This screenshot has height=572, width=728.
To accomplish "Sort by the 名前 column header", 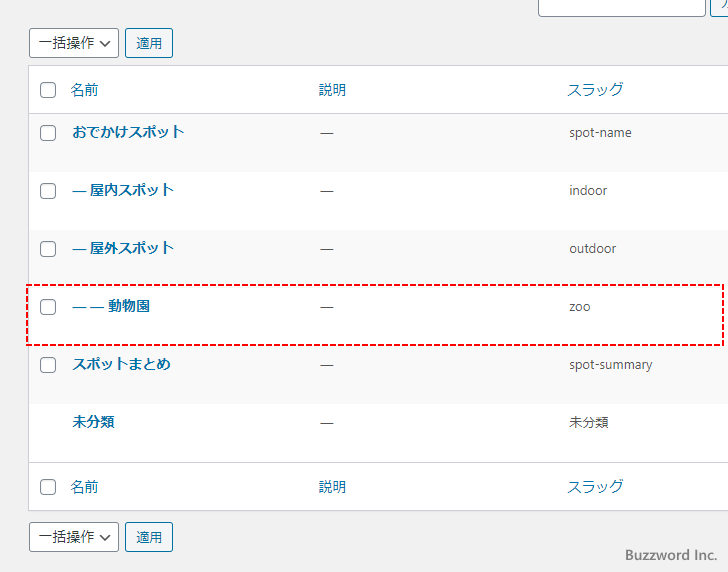I will pyautogui.click(x=84, y=90).
